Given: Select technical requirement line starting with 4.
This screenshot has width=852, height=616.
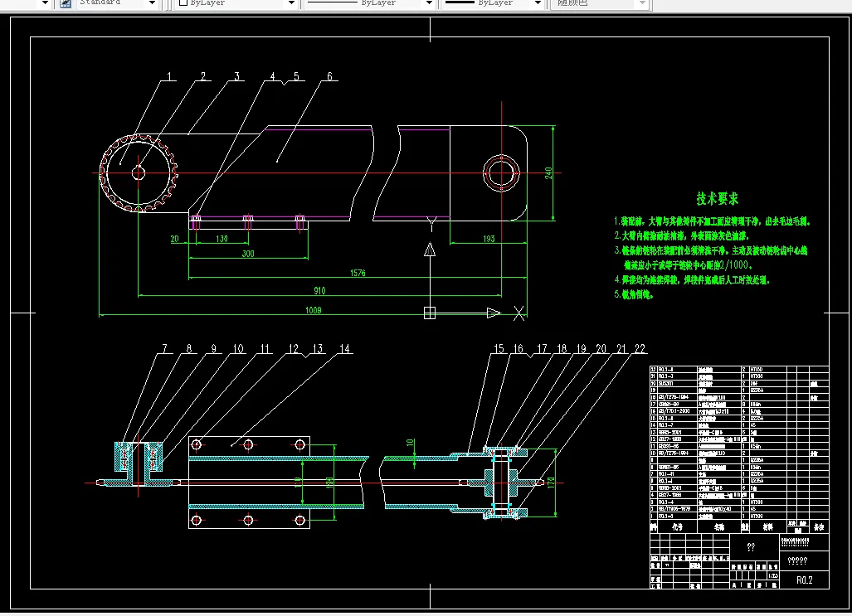Looking at the screenshot, I should pos(692,280).
